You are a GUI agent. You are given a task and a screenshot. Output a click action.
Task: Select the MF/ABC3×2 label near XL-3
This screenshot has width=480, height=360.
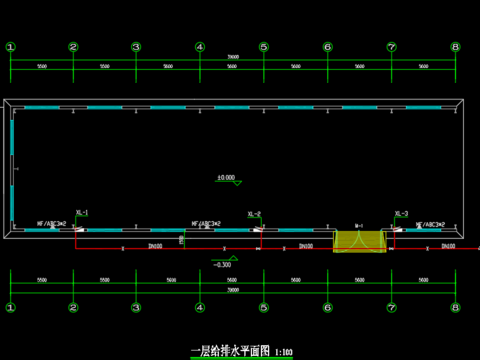430,224
